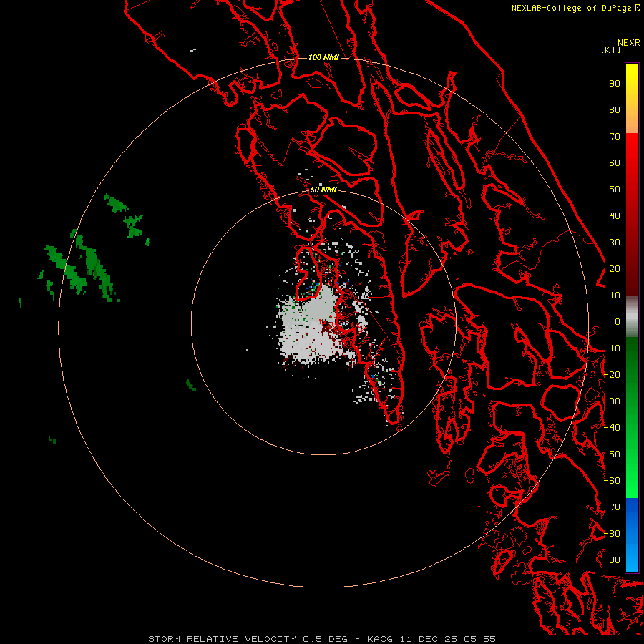Screen dimensions: 644x644
Task: Click the -40 value on the velocity scale
Action: tap(612, 428)
